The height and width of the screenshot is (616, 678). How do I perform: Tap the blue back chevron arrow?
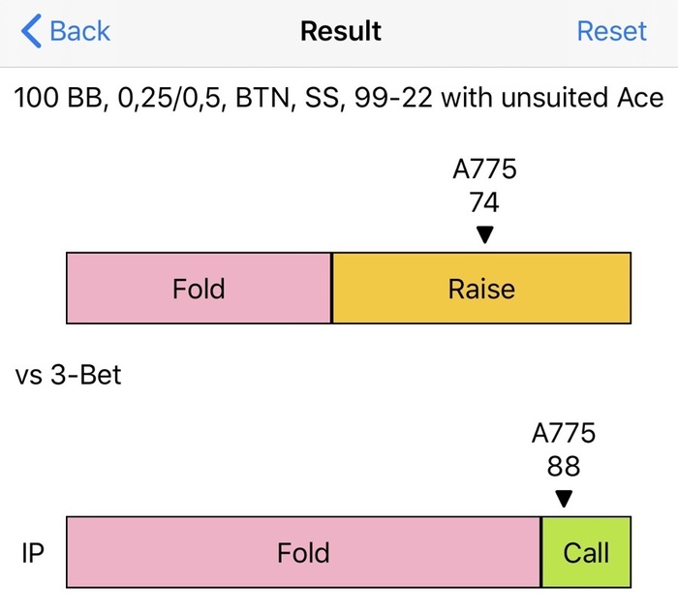[x=31, y=31]
